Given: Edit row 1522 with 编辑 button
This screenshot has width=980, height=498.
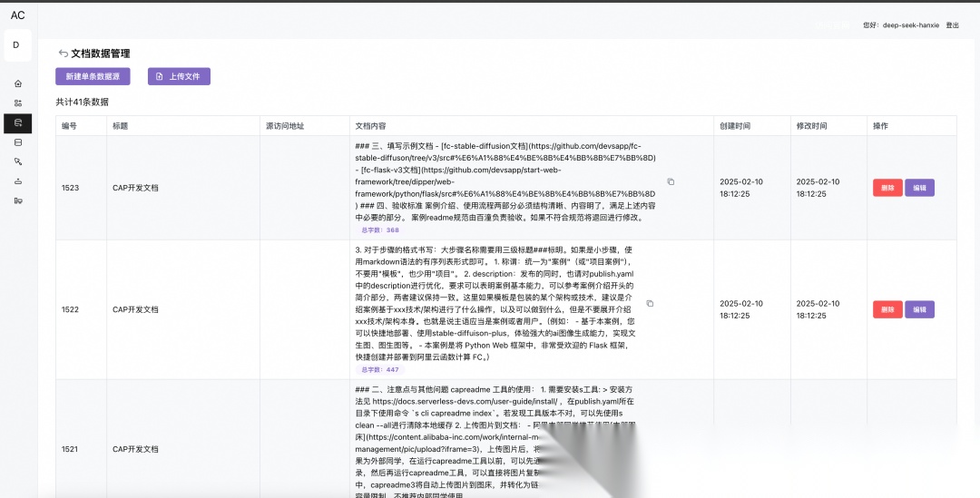Looking at the screenshot, I should 919,309.
